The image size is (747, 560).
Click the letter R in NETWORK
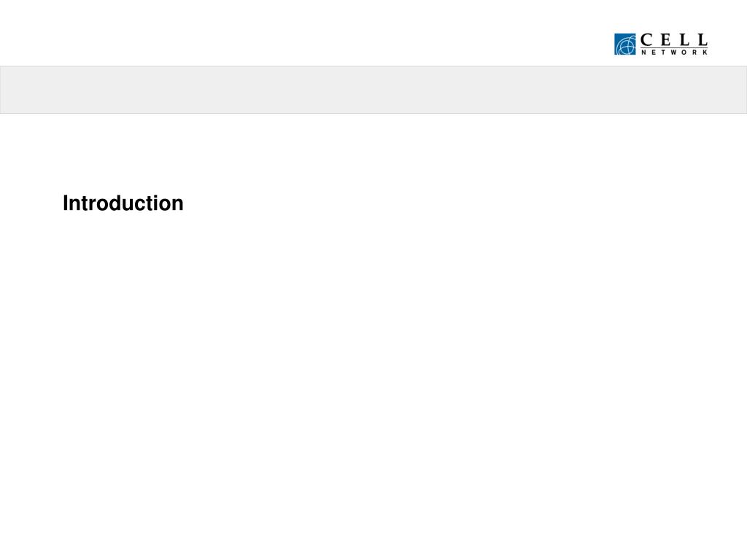[694, 52]
